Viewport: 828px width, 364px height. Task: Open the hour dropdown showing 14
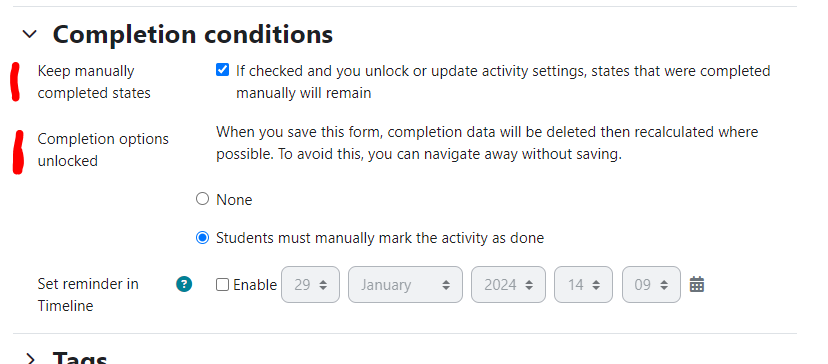click(x=583, y=285)
